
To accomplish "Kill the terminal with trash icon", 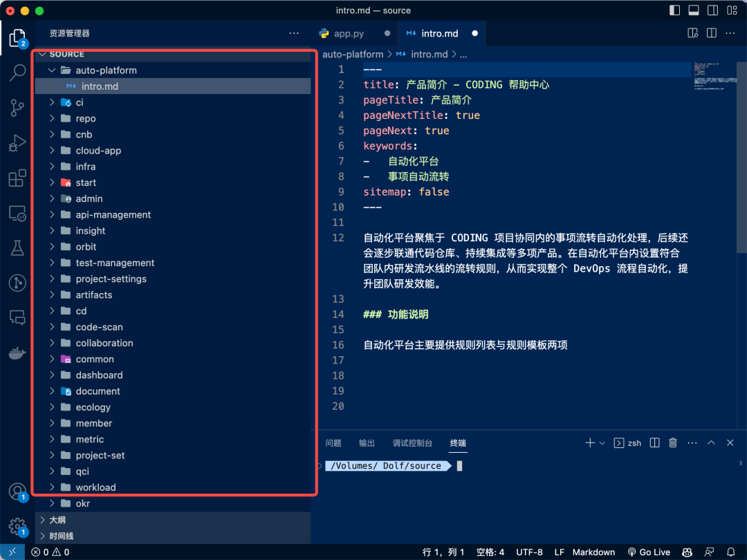I will pos(673,443).
